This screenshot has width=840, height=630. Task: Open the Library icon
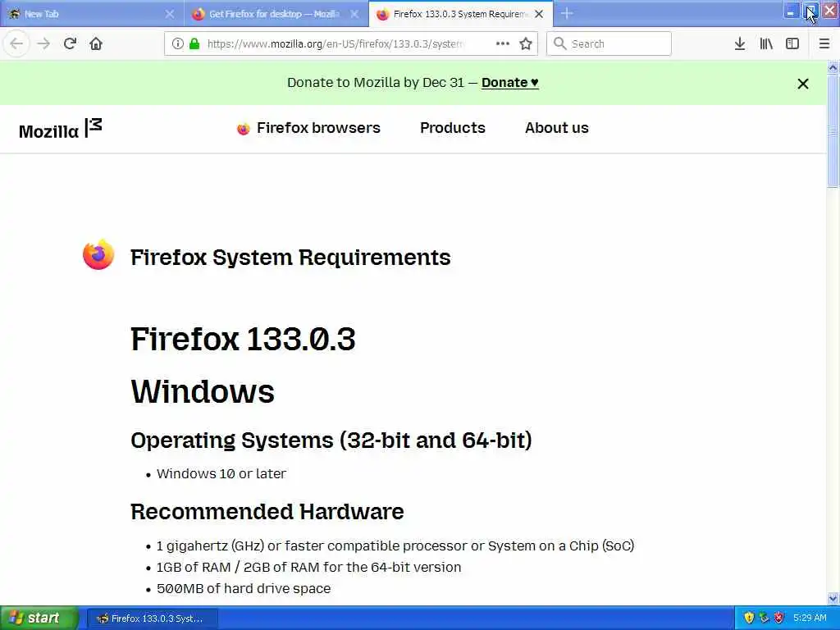tap(766, 44)
